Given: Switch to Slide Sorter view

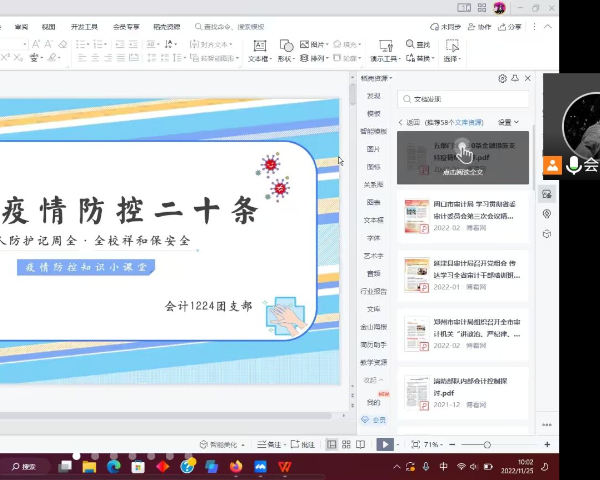Looking at the screenshot, I should click(x=346, y=444).
